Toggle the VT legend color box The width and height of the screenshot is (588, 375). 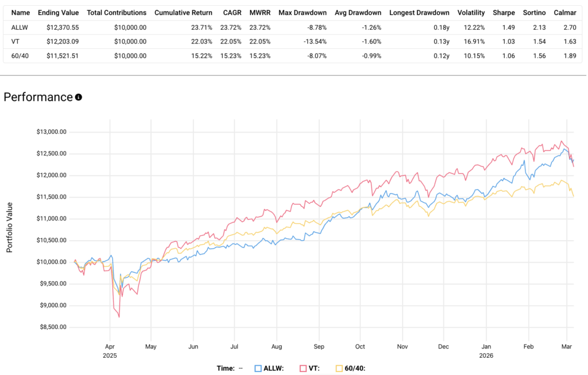coord(303,368)
